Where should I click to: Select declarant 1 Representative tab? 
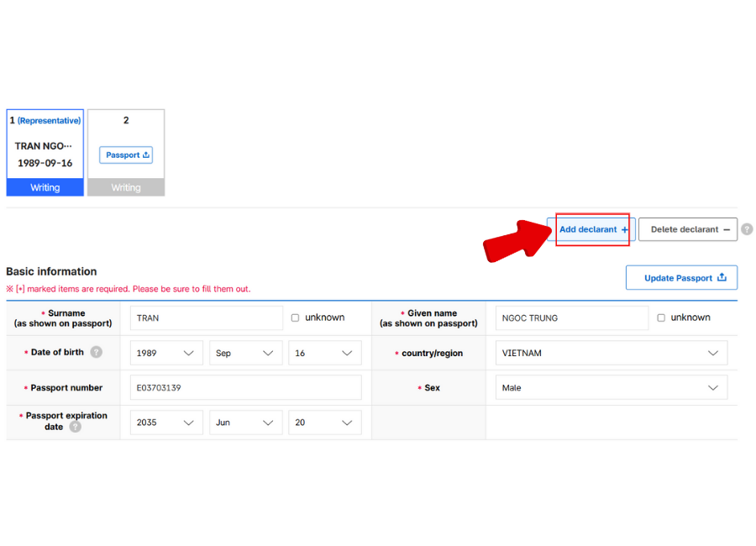(x=45, y=151)
